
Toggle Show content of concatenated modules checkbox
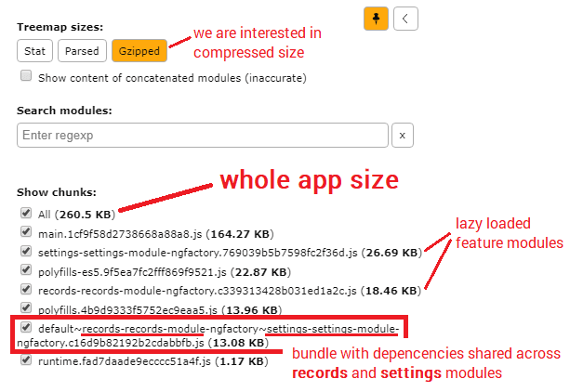tap(26, 76)
